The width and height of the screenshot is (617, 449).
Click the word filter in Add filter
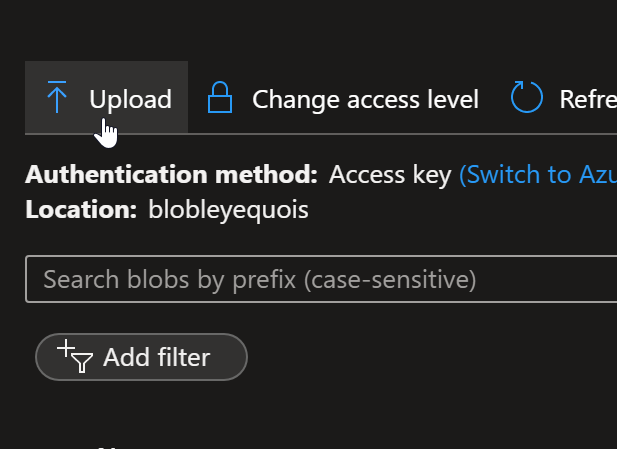pos(183,357)
